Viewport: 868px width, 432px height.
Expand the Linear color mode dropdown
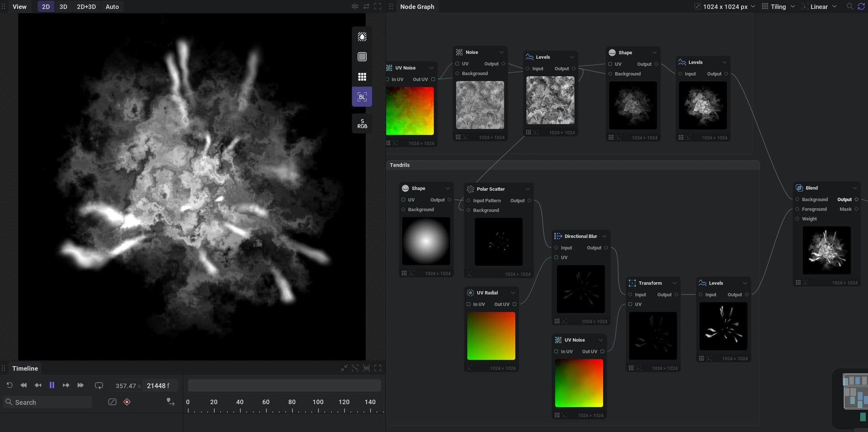coord(819,6)
